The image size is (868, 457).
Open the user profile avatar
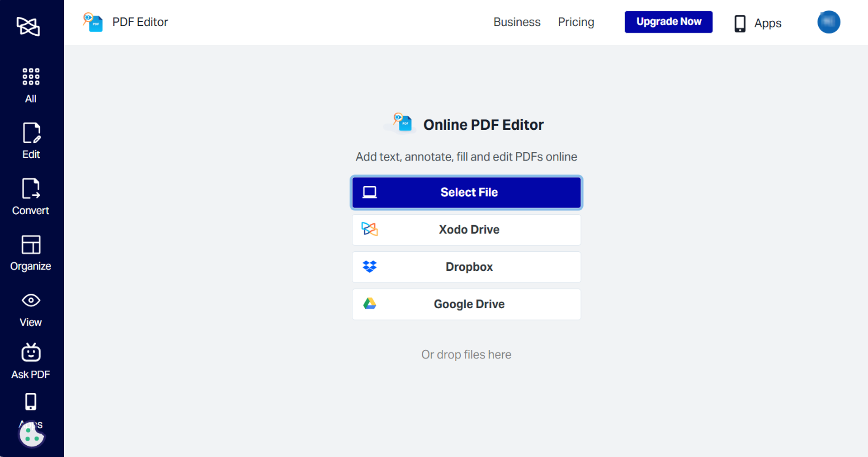(x=829, y=22)
